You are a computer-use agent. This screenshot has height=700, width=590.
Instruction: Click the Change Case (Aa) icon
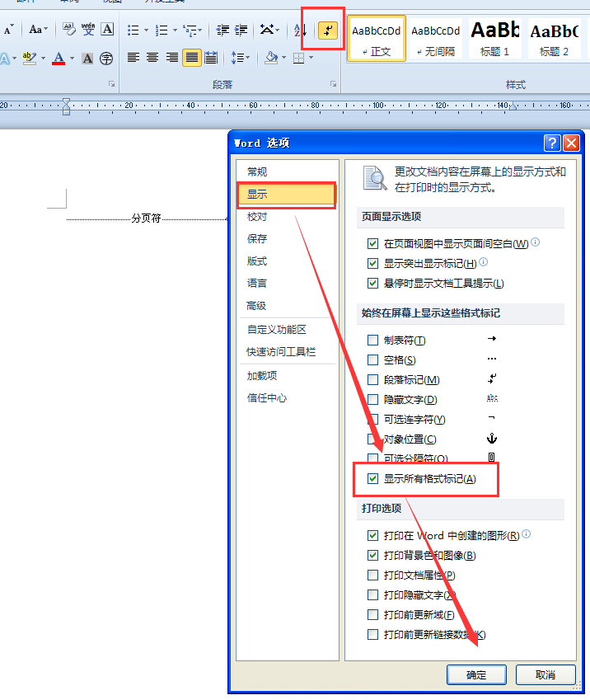[x=38, y=30]
